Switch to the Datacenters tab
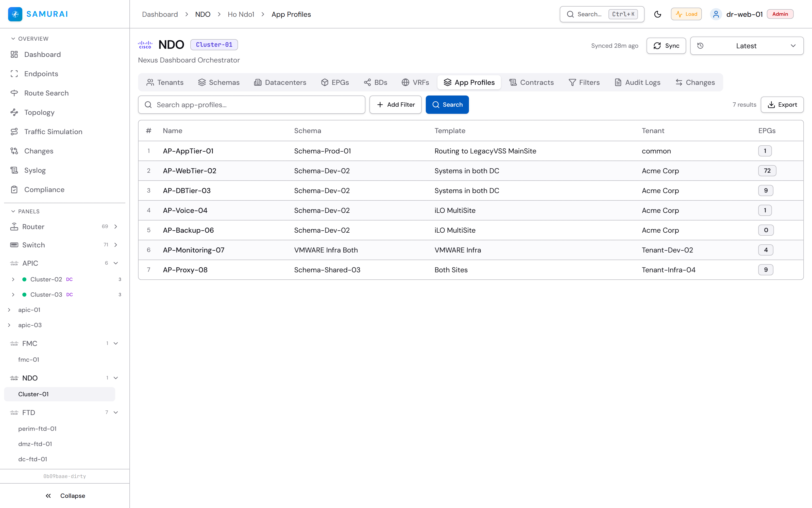The height and width of the screenshot is (508, 812). tap(280, 82)
